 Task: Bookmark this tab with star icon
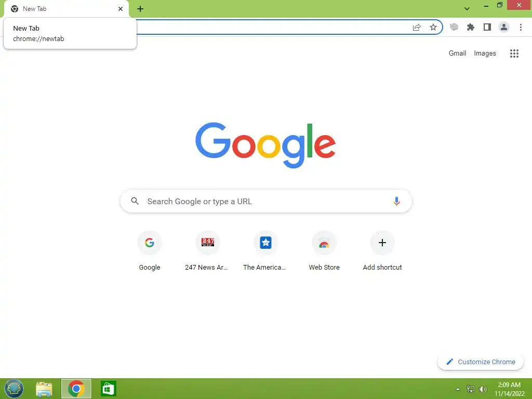pyautogui.click(x=433, y=27)
